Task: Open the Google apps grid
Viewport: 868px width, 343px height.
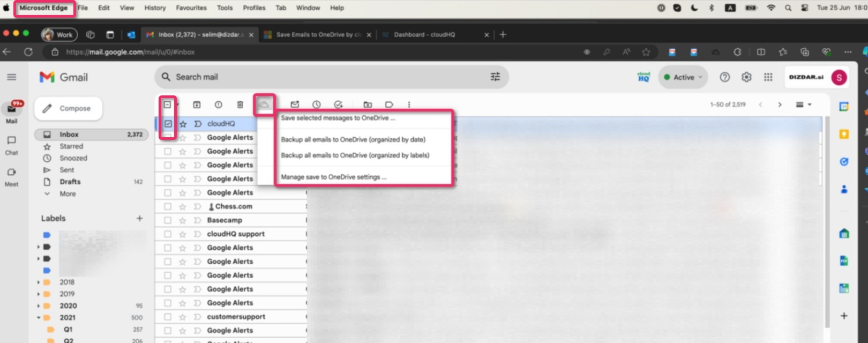Action: click(x=768, y=77)
